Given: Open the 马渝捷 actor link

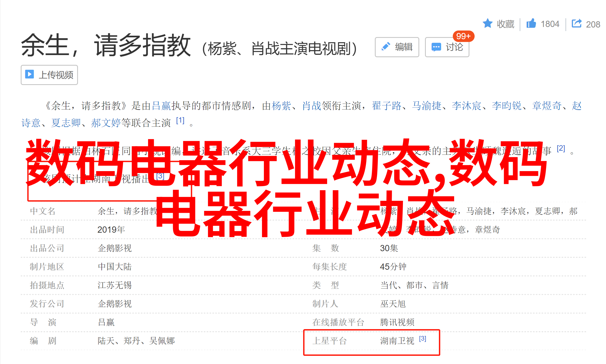Looking at the screenshot, I should 427,106.
